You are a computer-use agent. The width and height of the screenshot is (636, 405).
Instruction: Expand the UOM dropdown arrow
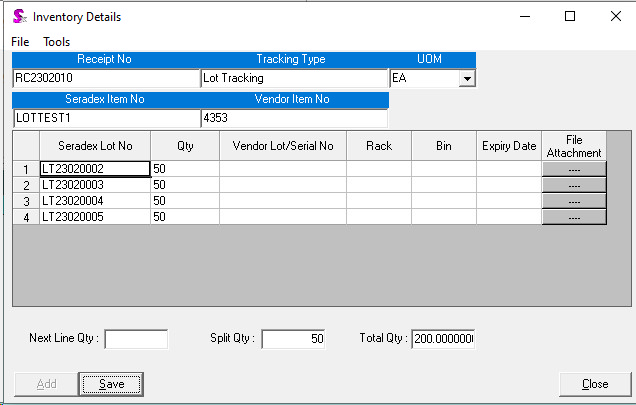(467, 78)
